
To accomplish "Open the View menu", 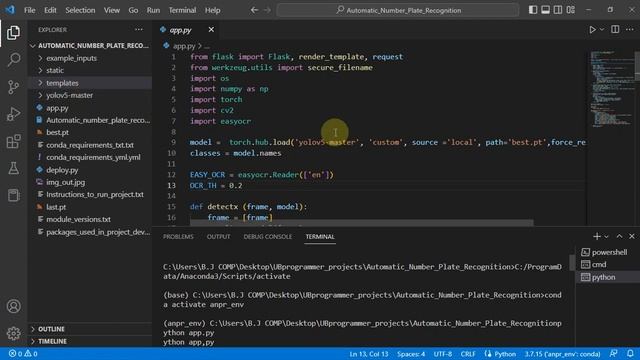I will click(x=111, y=10).
